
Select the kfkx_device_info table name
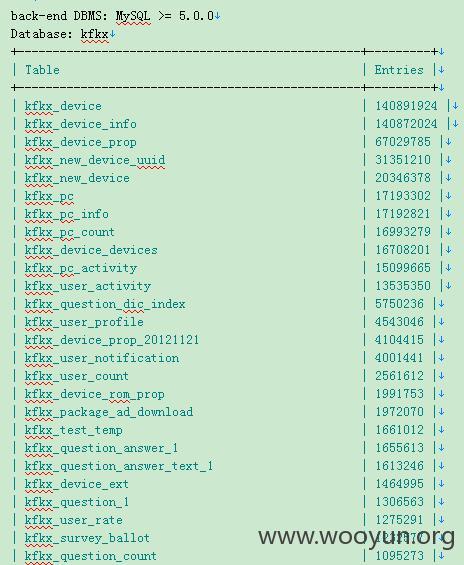point(81,124)
